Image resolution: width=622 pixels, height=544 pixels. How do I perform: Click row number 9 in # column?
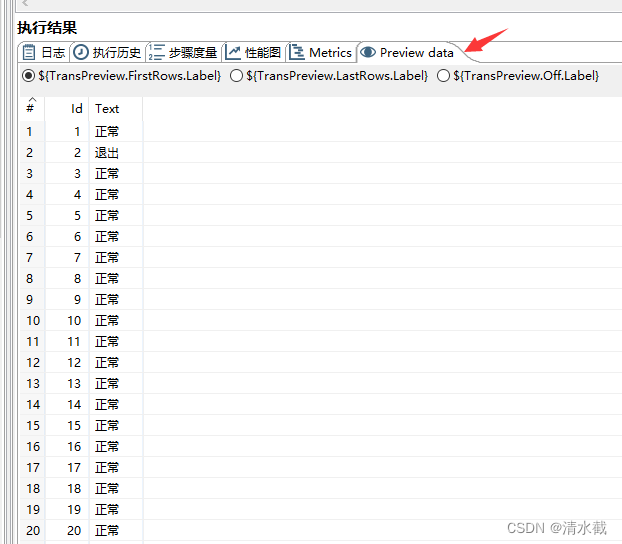point(30,300)
